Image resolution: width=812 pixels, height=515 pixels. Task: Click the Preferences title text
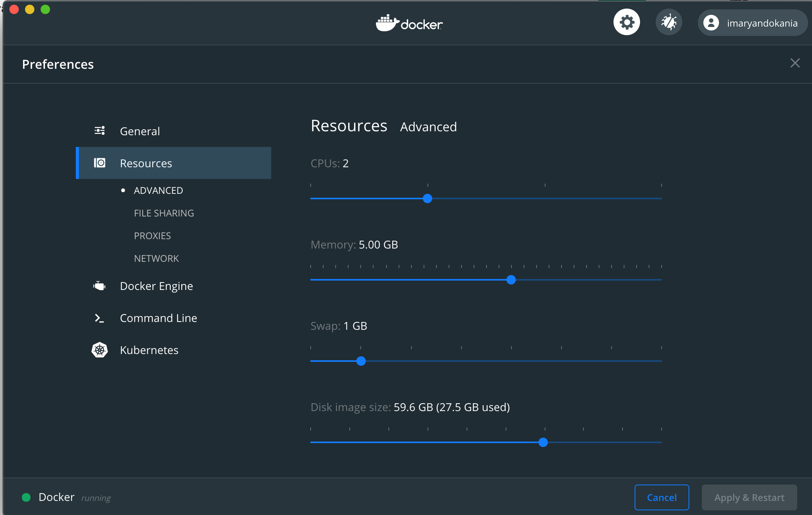point(58,64)
